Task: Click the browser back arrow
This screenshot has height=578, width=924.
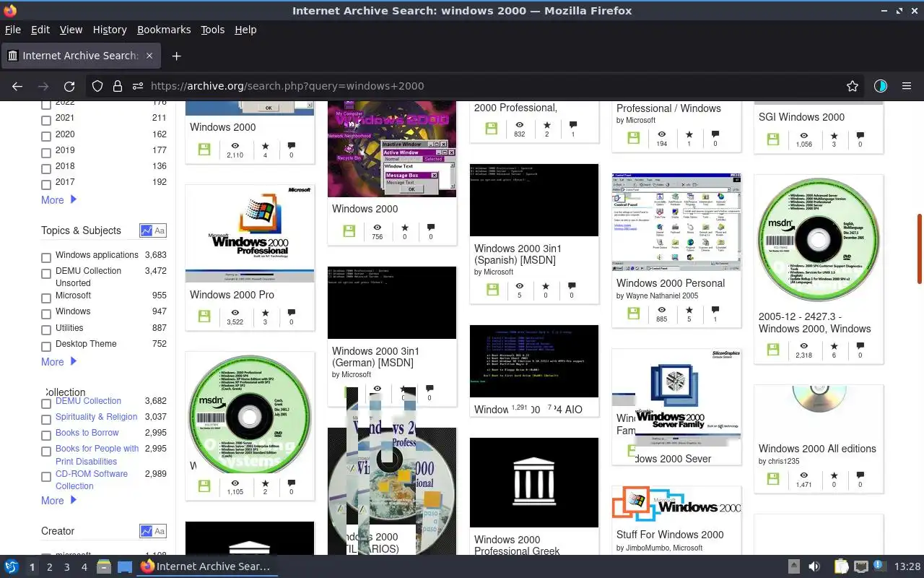Action: (x=17, y=86)
